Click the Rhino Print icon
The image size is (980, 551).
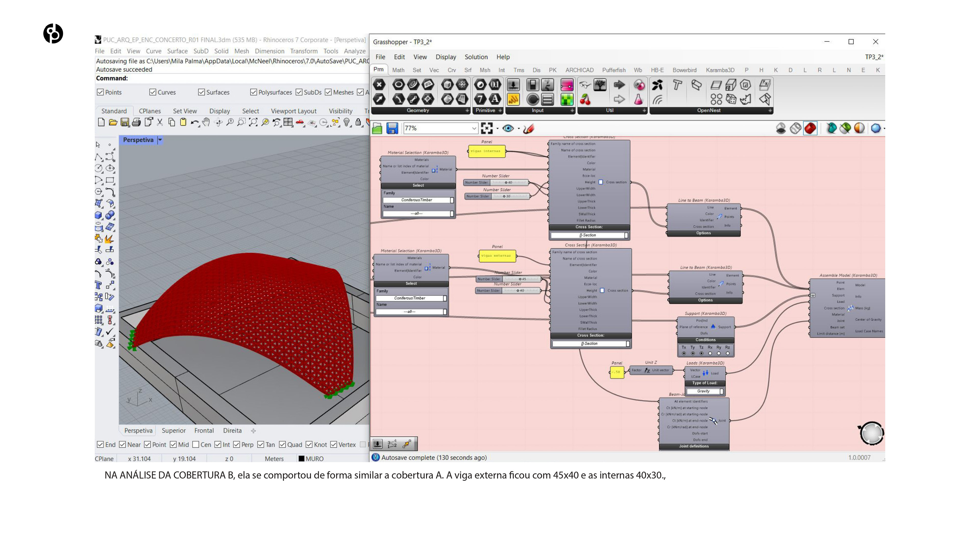pyautogui.click(x=136, y=122)
